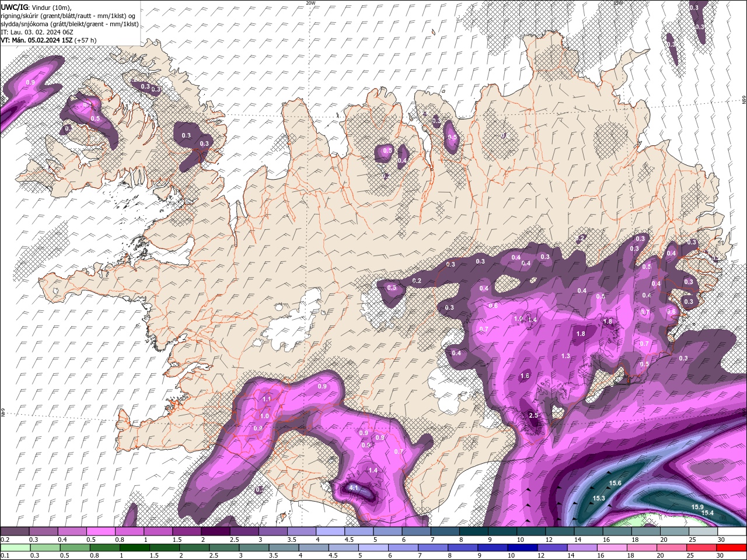Click the '15W' longitude label

(619, 3)
